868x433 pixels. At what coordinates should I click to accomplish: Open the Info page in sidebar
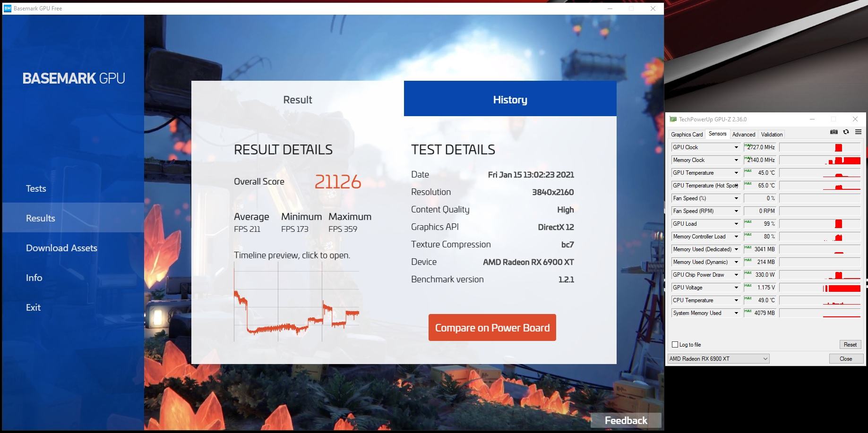tap(34, 278)
